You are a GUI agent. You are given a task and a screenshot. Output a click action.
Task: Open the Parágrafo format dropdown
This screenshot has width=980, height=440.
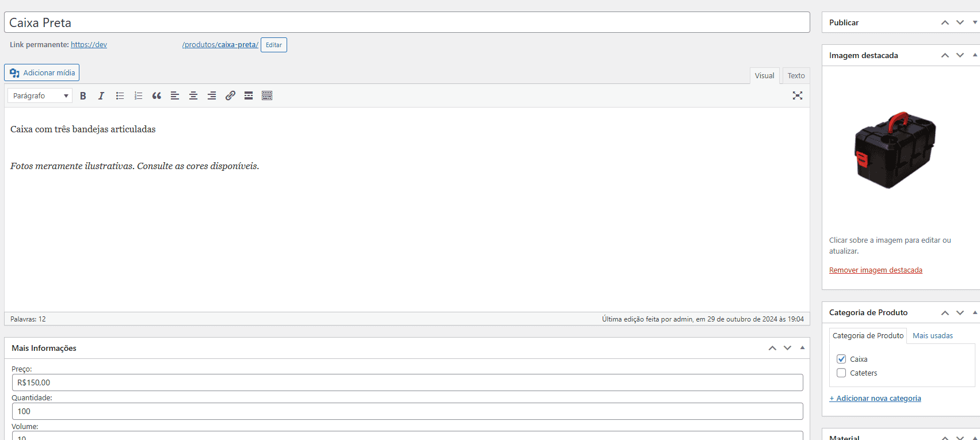coord(40,96)
